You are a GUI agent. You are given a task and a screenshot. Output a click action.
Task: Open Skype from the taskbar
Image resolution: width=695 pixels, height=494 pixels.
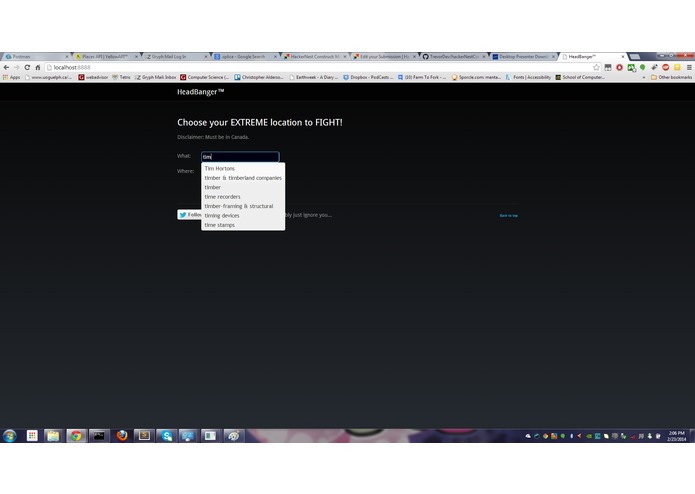(167, 436)
